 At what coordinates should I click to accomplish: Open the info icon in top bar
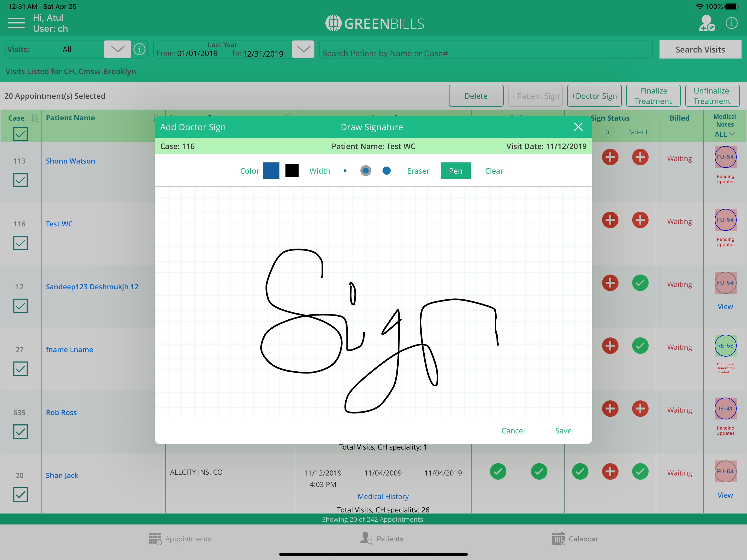click(731, 23)
